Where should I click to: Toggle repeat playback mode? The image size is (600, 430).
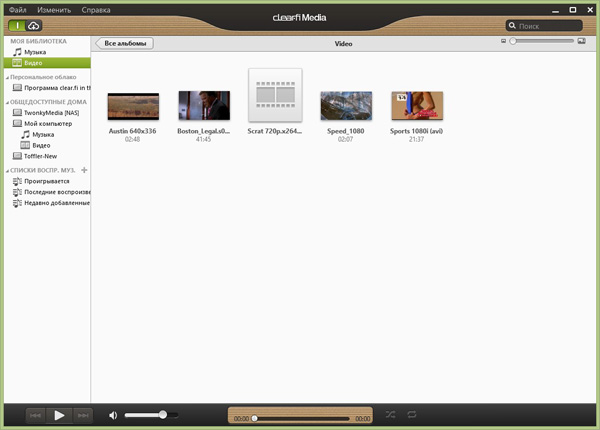point(410,414)
